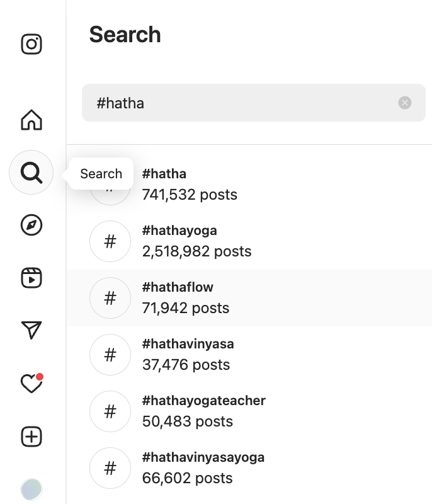Click inside the #hatha search input
Screen dimensions: 432x504
pos(254,103)
